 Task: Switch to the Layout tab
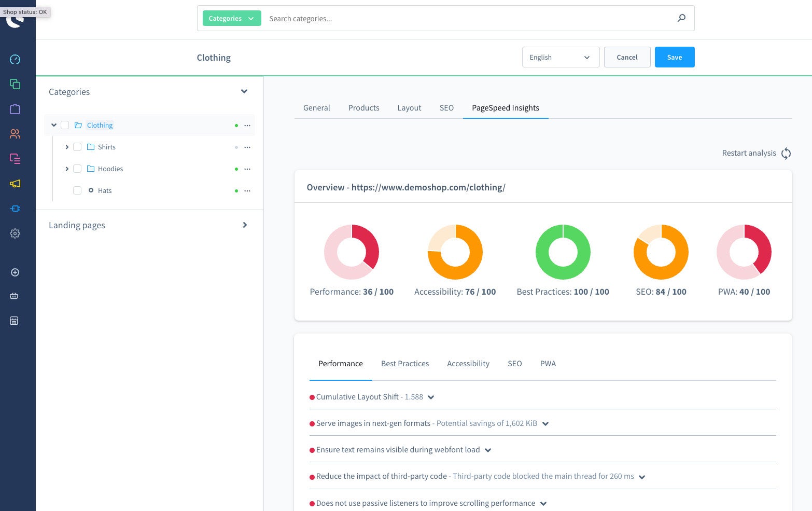click(x=410, y=108)
